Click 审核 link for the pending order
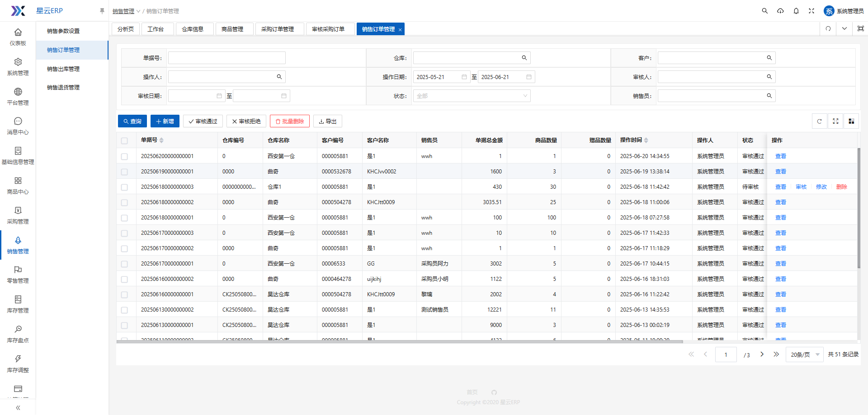 coord(801,187)
